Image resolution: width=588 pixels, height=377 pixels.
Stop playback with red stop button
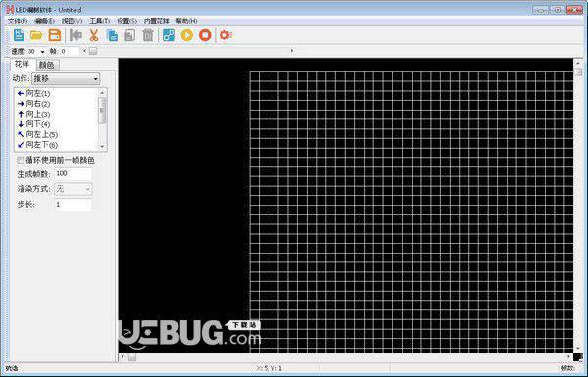[x=205, y=35]
